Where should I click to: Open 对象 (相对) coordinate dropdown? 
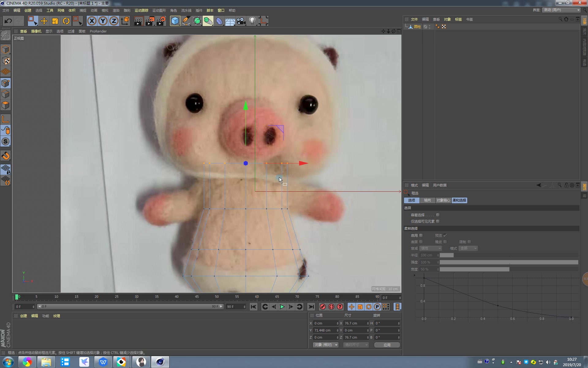[x=326, y=345]
